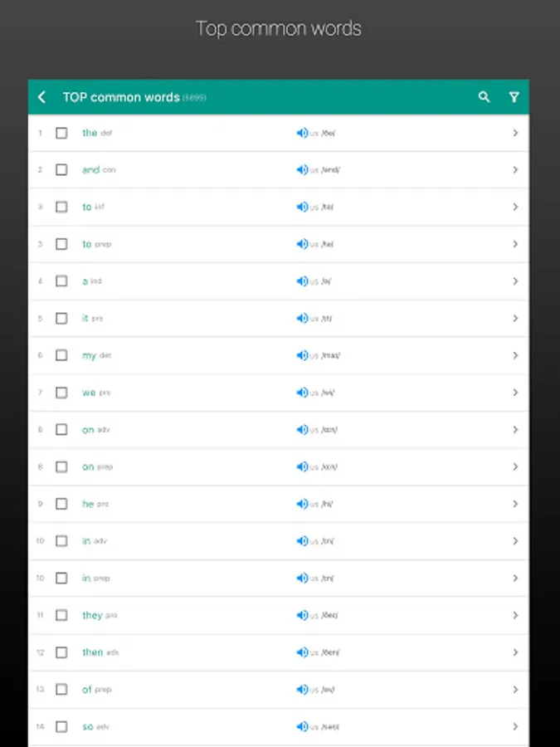Open the word 'they'
This screenshot has width=560, height=747.
92,615
